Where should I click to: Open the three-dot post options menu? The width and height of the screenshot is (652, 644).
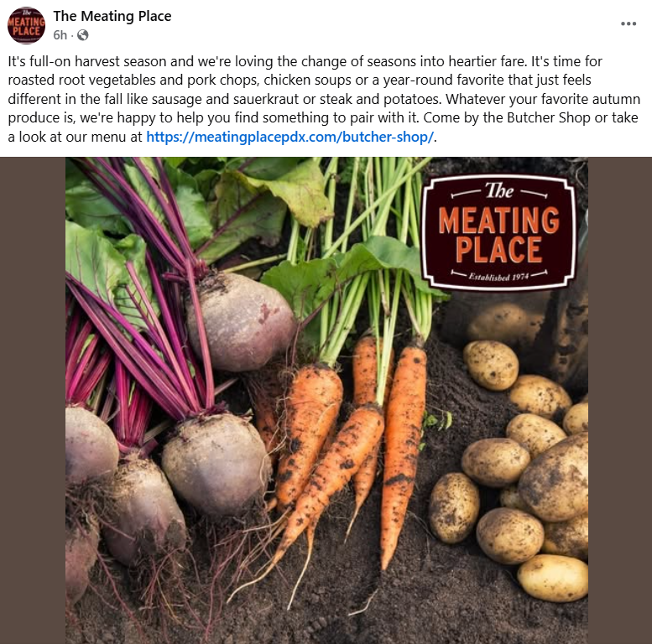point(629,23)
